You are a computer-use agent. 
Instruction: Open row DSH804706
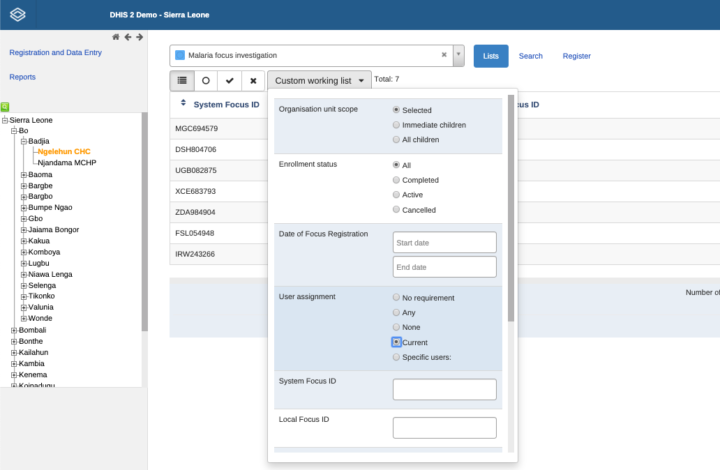point(196,149)
